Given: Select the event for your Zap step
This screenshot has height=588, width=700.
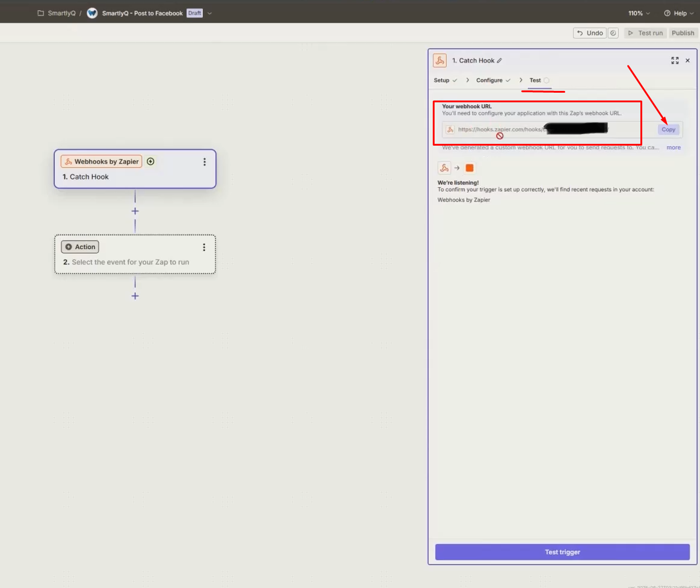Looking at the screenshot, I should tap(135, 254).
